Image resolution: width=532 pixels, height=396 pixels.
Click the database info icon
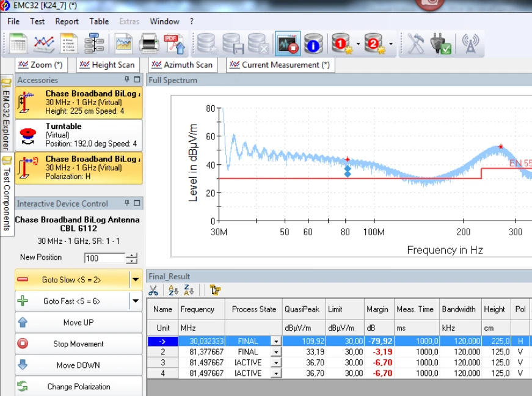click(313, 44)
